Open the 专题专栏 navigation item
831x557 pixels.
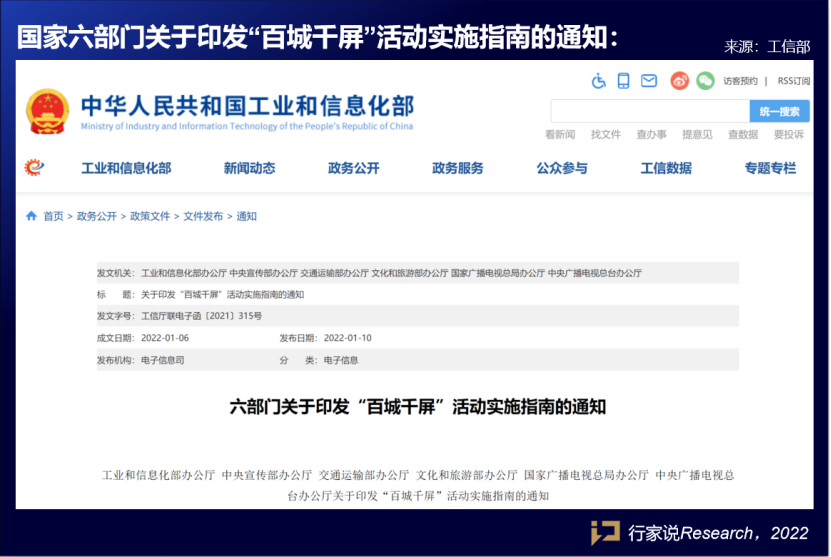[770, 168]
